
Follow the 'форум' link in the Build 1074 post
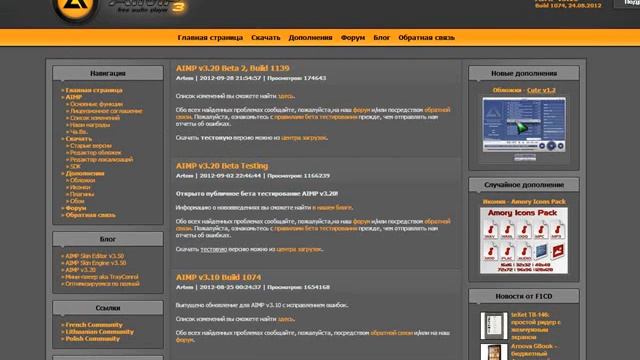coord(184,340)
